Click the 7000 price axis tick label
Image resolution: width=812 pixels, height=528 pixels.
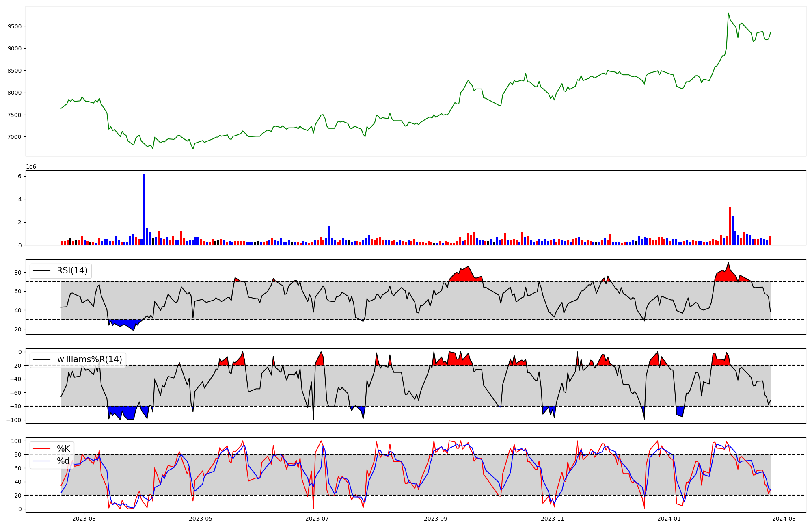[15, 137]
